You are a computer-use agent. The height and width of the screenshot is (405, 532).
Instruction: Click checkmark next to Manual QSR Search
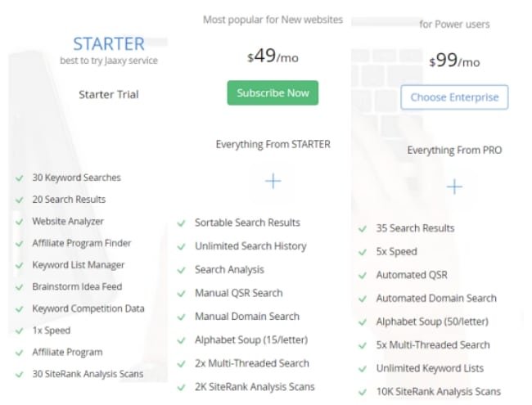tap(182, 294)
